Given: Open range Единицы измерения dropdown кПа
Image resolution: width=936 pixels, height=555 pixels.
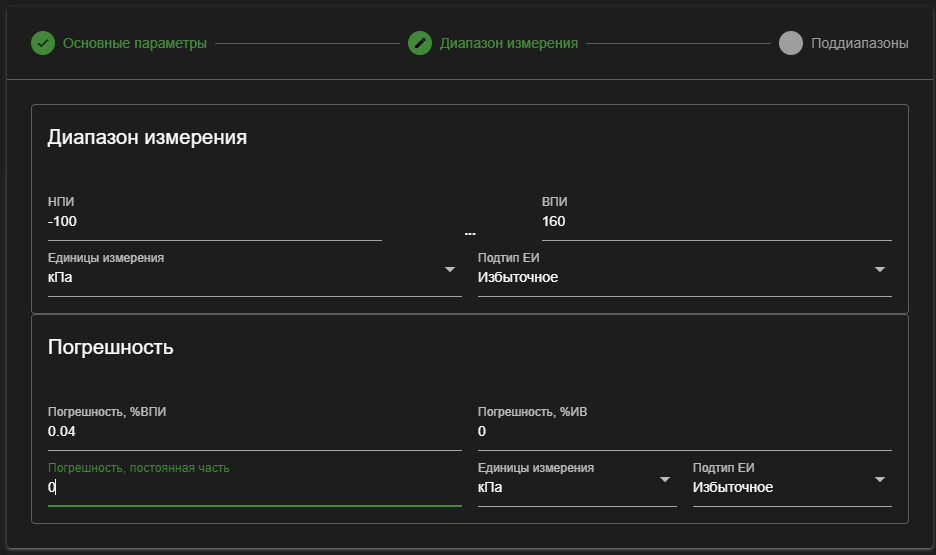Looking at the screenshot, I should click(x=254, y=277).
